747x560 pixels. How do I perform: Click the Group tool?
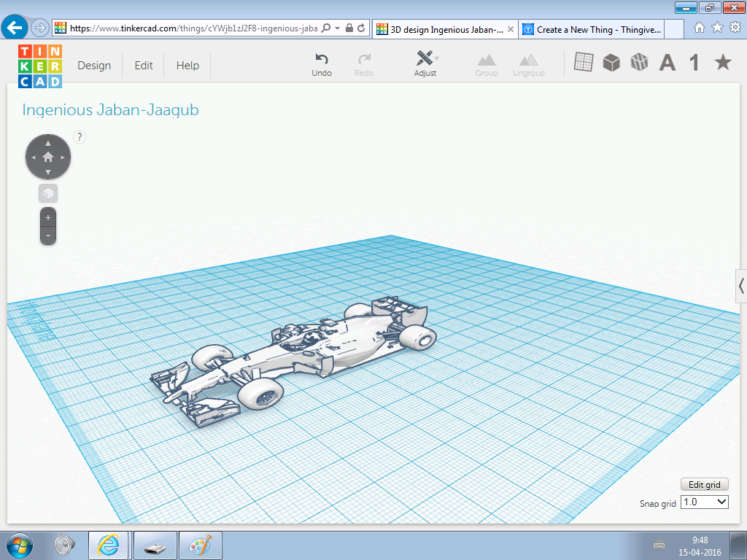click(x=487, y=64)
